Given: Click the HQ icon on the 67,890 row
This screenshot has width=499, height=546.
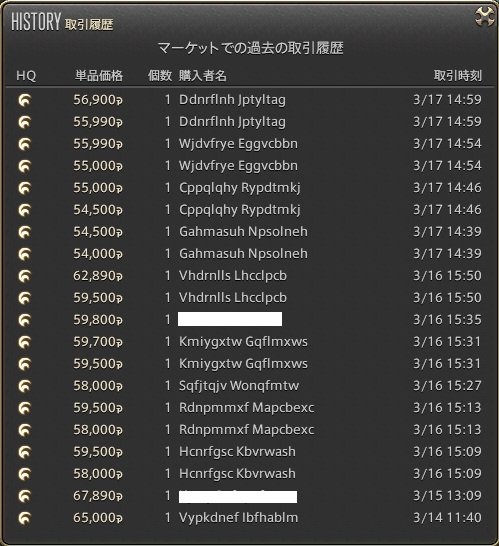Looking at the screenshot, I should (x=25, y=496).
